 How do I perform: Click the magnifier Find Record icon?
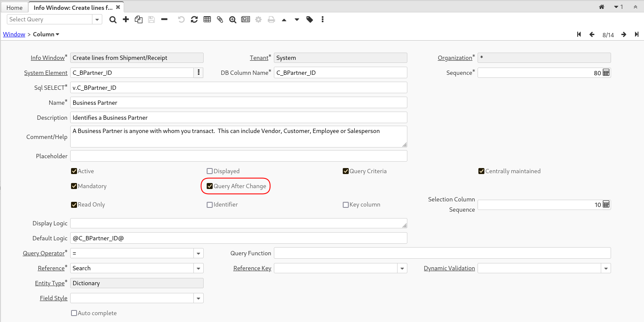click(x=113, y=20)
